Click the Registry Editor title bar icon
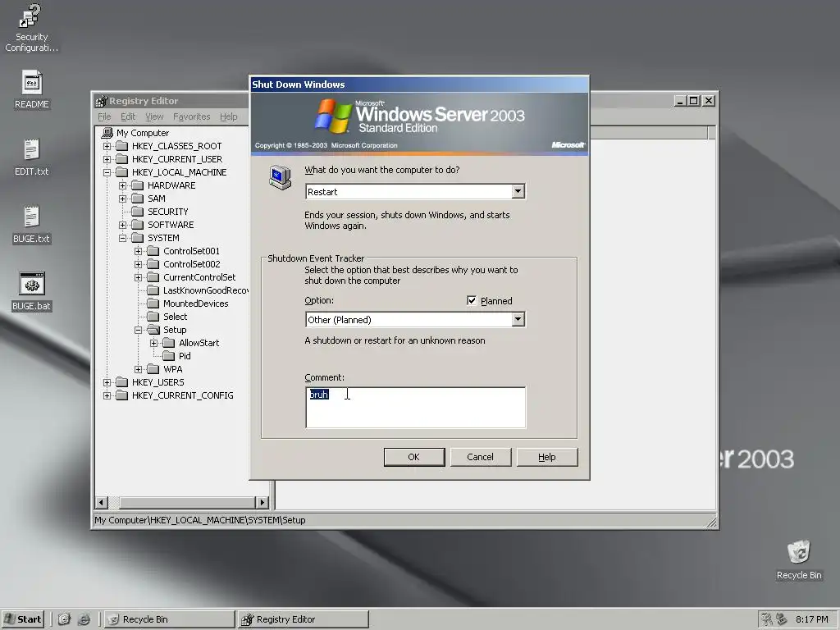The width and height of the screenshot is (840, 630). tap(101, 101)
